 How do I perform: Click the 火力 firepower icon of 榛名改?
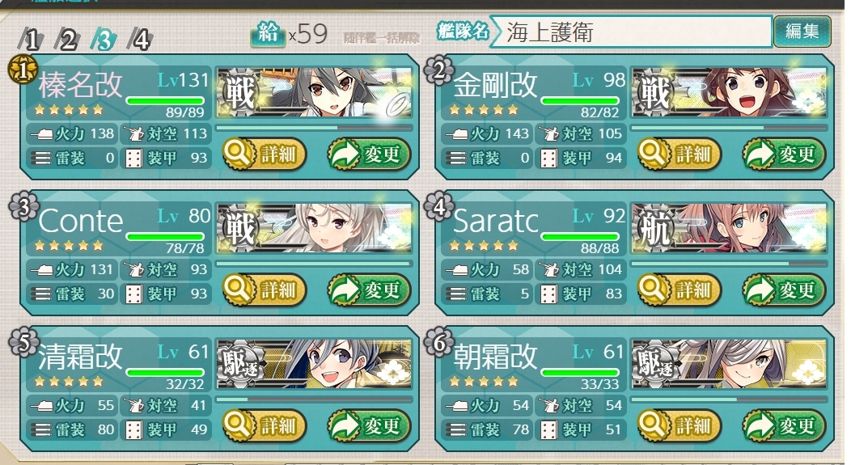[42, 134]
